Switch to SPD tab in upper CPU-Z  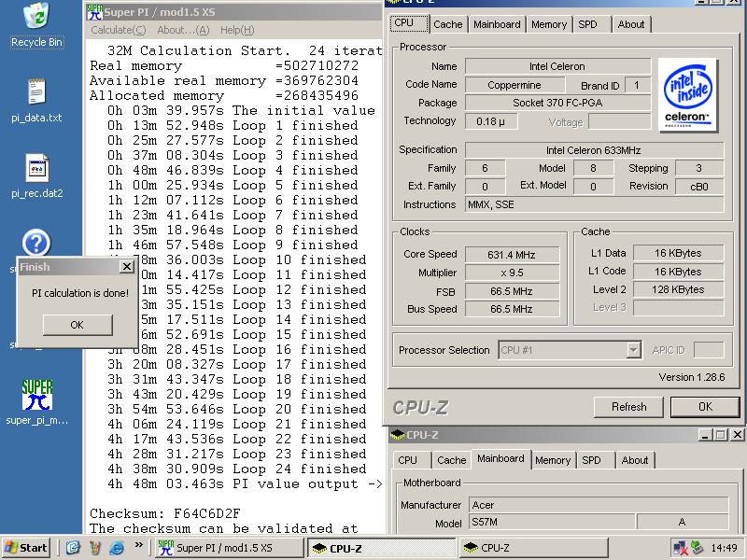[x=591, y=24]
